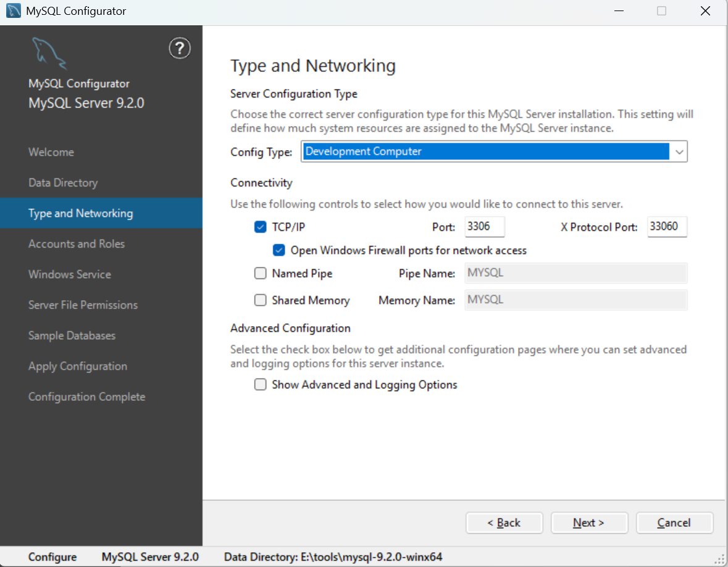728x567 pixels.
Task: Select the Accounts and Roles step
Action: [x=77, y=243]
